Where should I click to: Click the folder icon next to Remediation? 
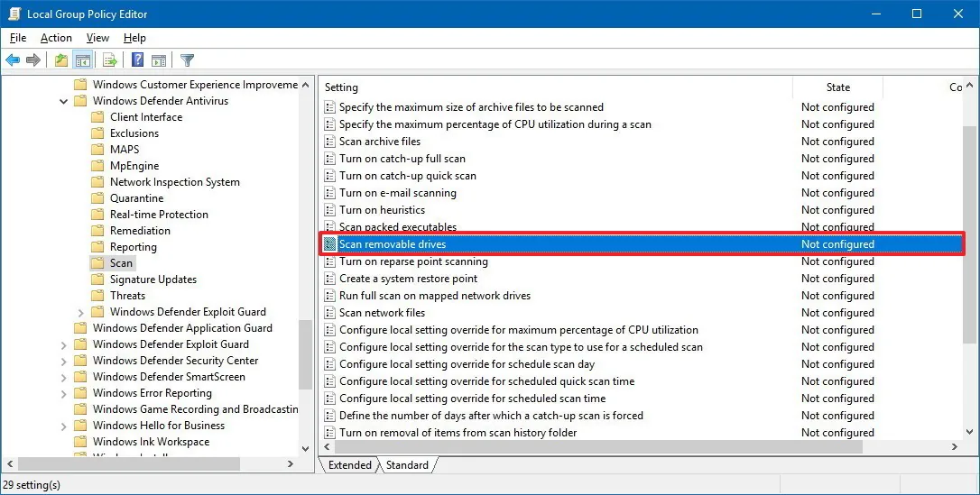(97, 230)
